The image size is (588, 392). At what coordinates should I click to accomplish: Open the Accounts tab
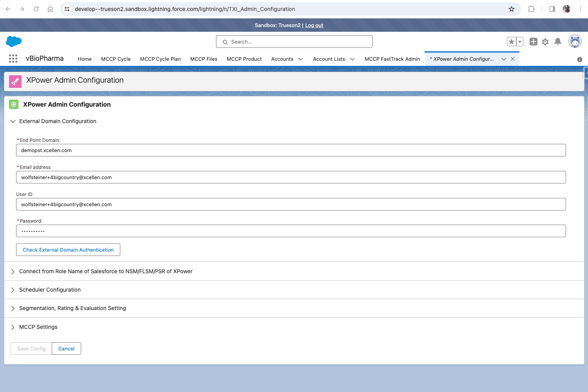[282, 59]
